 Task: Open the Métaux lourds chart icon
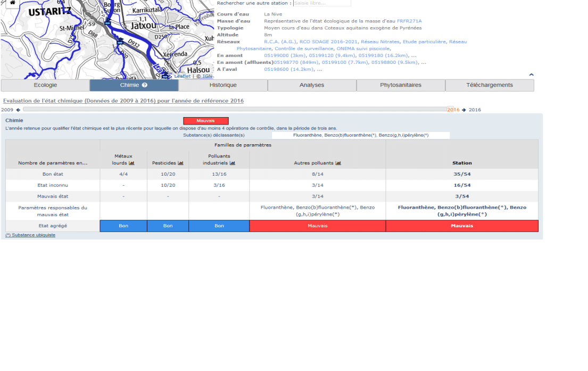pos(131,163)
